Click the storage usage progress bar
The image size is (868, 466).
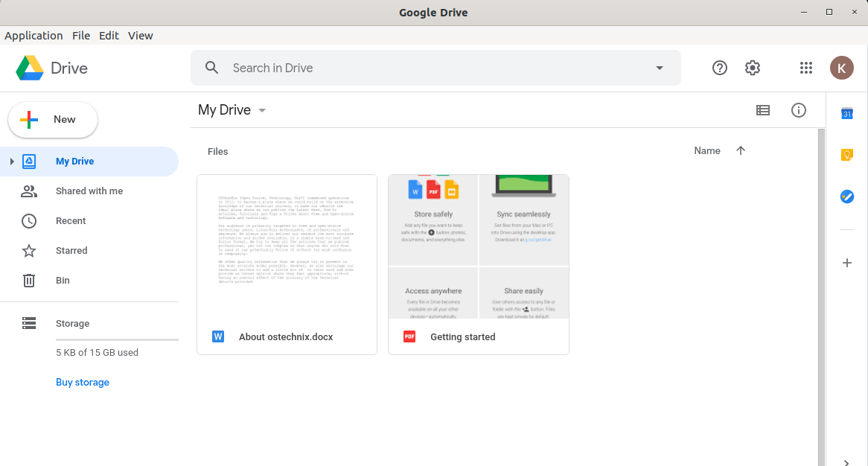(117, 339)
